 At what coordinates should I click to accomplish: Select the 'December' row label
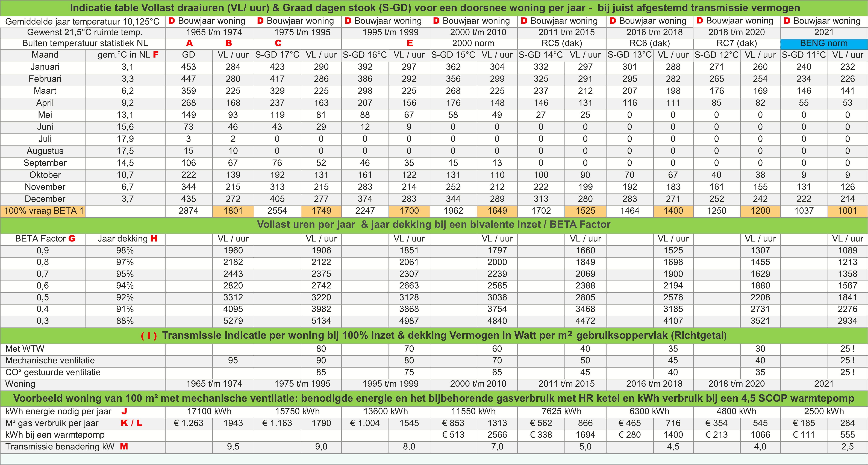43,199
